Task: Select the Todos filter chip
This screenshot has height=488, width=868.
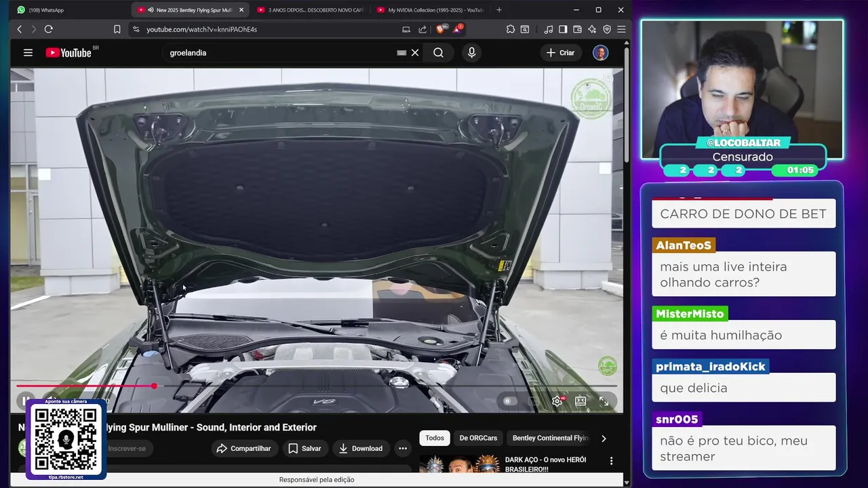Action: click(435, 438)
